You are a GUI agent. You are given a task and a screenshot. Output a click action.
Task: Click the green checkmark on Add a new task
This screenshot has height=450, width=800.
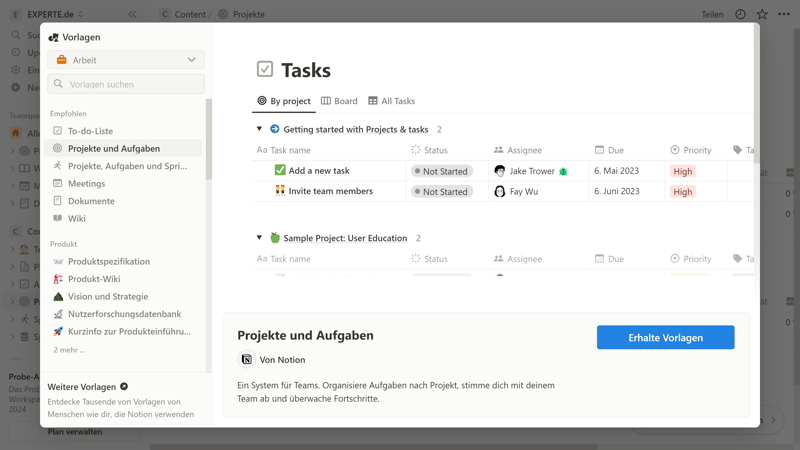tap(280, 171)
